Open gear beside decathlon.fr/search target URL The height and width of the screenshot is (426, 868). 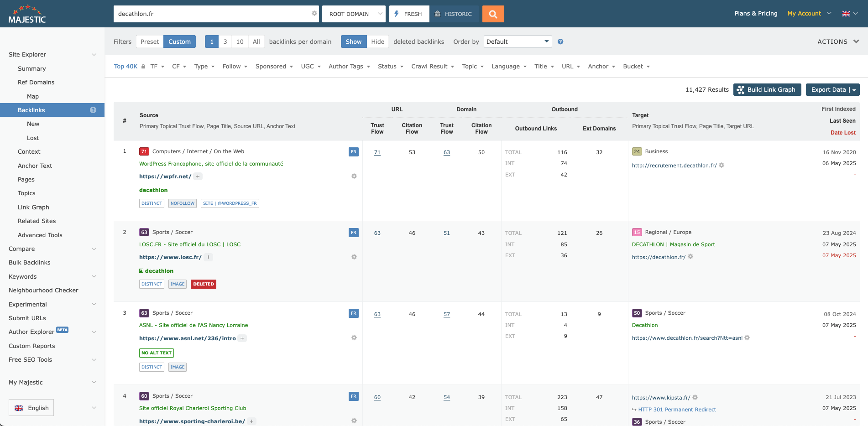click(x=747, y=338)
